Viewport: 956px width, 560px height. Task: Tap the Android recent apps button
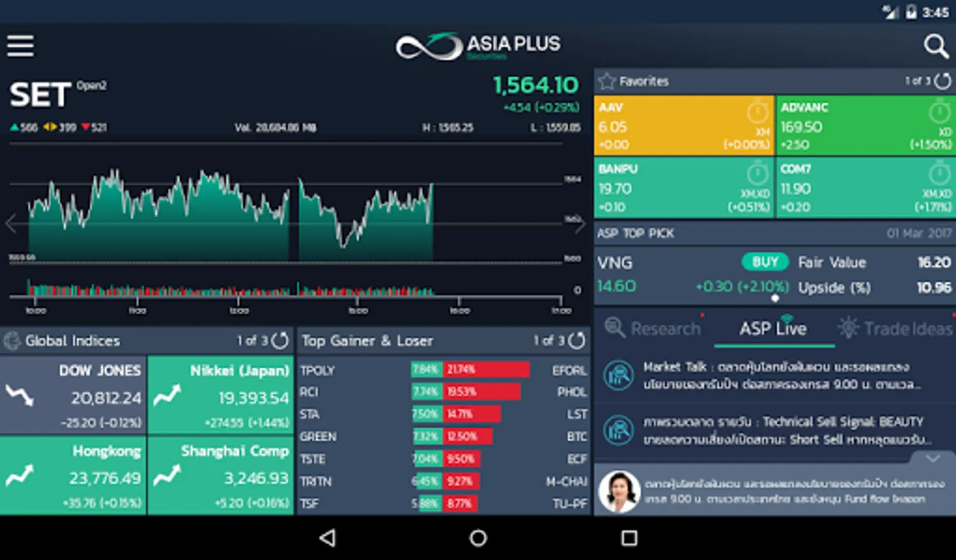tap(629, 538)
